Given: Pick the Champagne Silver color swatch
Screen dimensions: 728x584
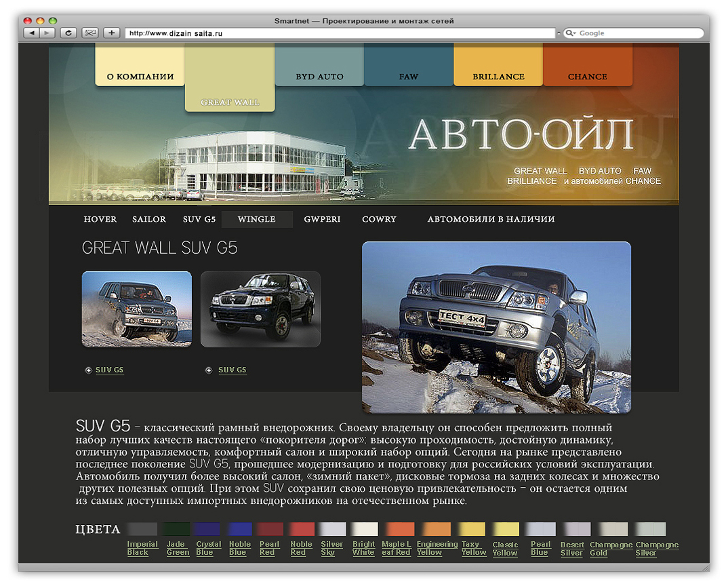Looking at the screenshot, I should pos(650,528).
